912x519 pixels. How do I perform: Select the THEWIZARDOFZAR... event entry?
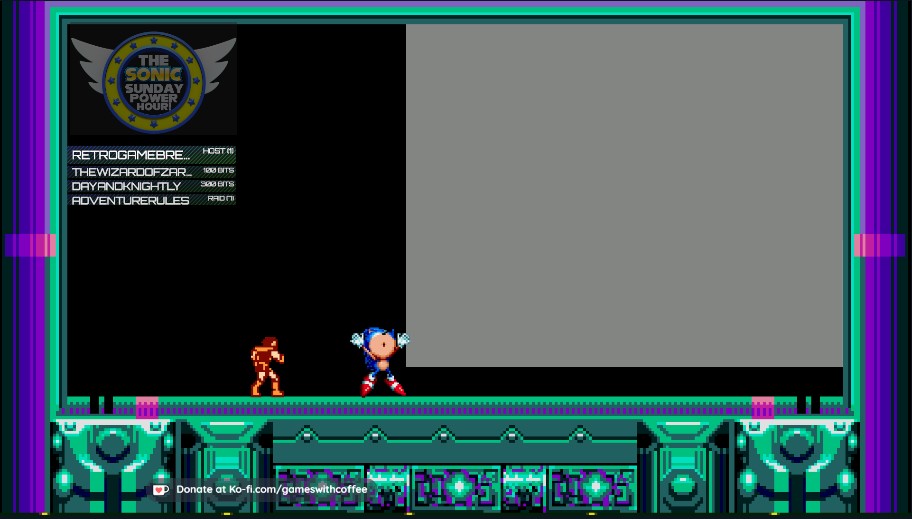click(131, 172)
